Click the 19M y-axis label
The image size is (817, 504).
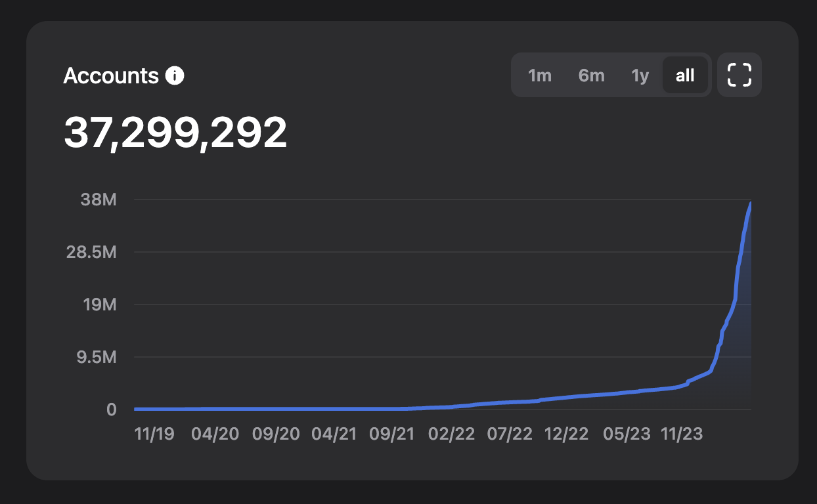(99, 304)
